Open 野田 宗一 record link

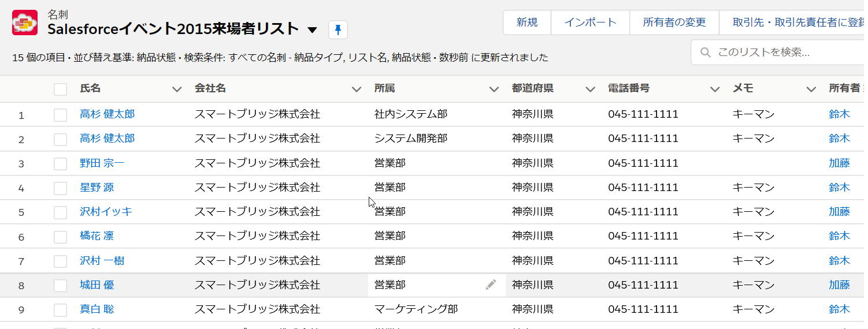(x=102, y=163)
